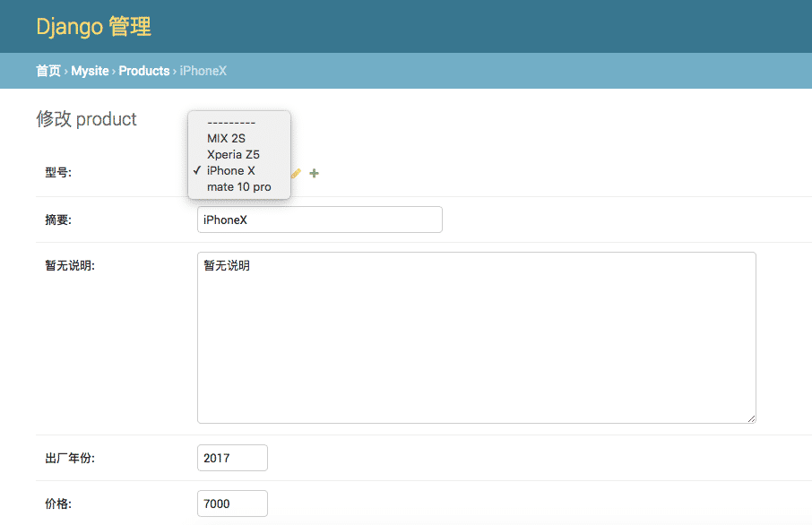Click the Django 管理 site title
Image resolution: width=812 pixels, height=525 pixels.
94,26
